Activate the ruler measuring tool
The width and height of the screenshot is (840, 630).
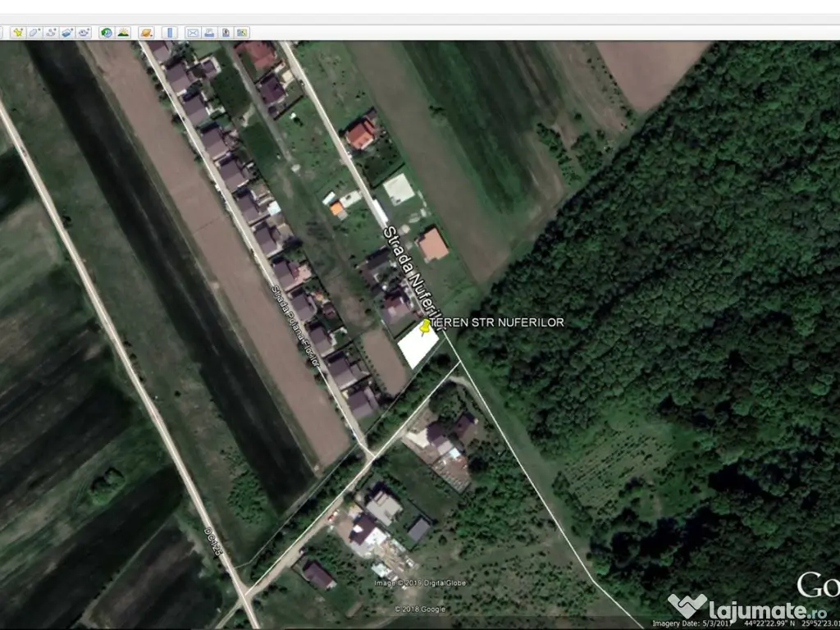170,33
